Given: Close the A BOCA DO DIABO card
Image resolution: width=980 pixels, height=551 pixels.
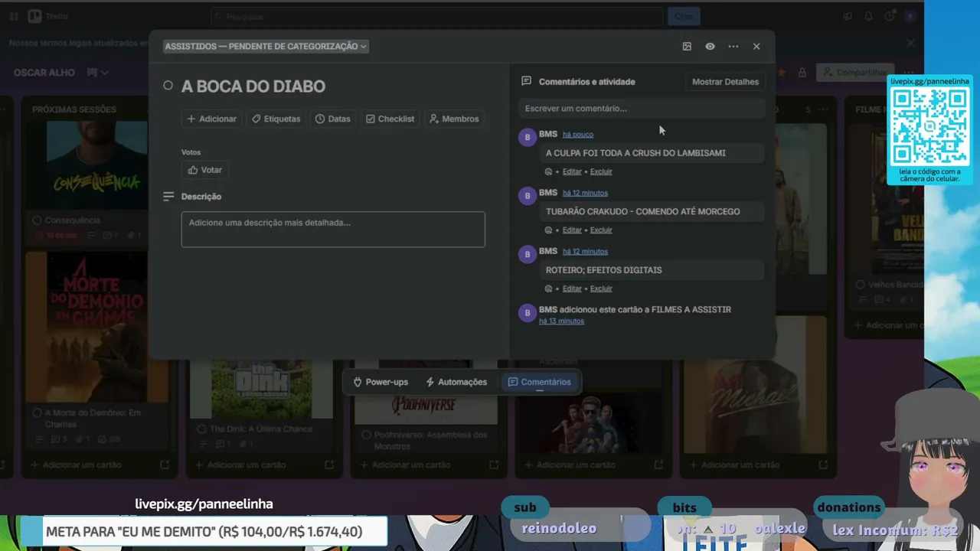Looking at the screenshot, I should tap(756, 47).
